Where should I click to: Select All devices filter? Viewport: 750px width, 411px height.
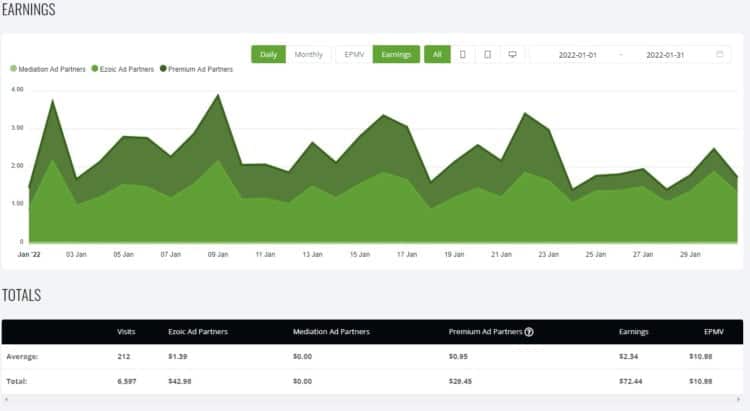click(437, 55)
